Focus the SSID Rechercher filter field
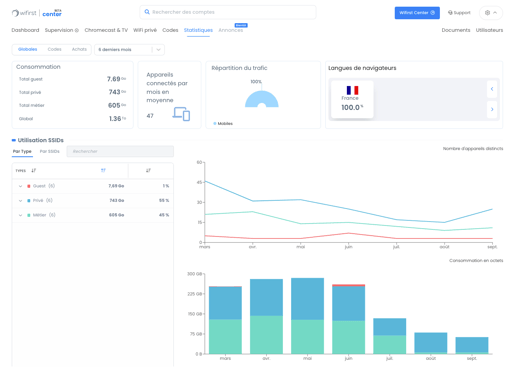 point(120,151)
